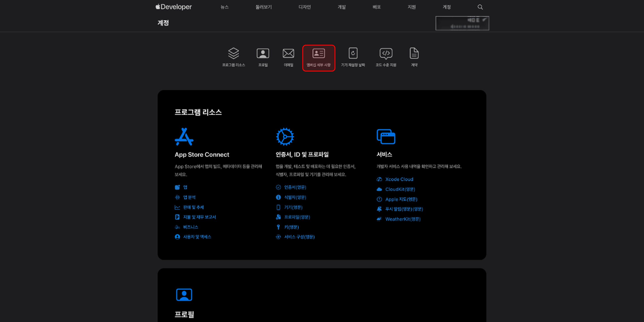The image size is (644, 322).
Task: Click the 프로그램 리소스 layers icon
Action: (233, 53)
